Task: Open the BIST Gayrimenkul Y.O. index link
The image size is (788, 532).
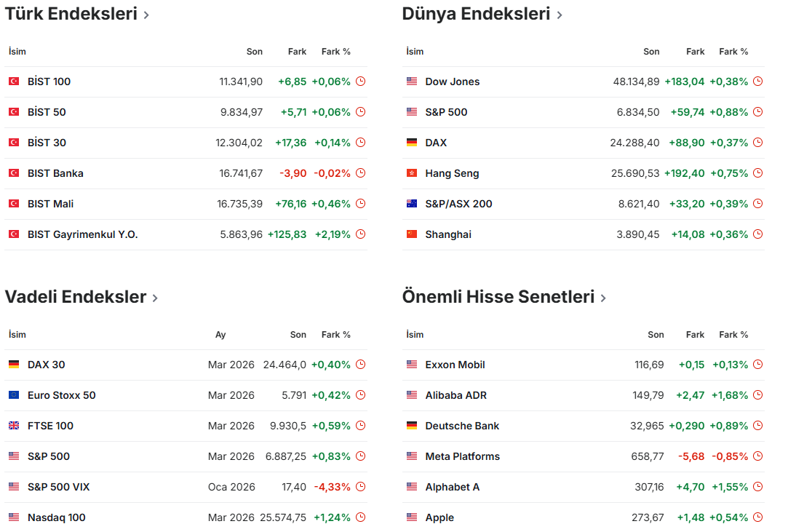Action: click(82, 234)
